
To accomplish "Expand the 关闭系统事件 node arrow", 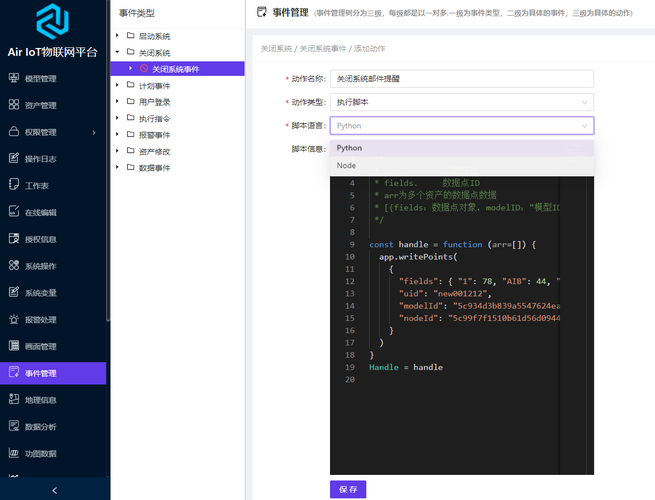I will (x=131, y=69).
